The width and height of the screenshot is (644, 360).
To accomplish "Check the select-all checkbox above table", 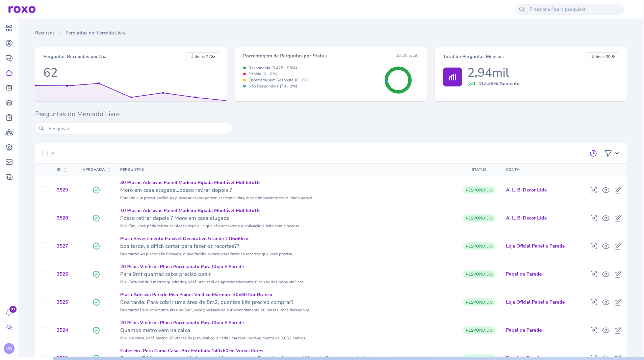I will tap(45, 153).
